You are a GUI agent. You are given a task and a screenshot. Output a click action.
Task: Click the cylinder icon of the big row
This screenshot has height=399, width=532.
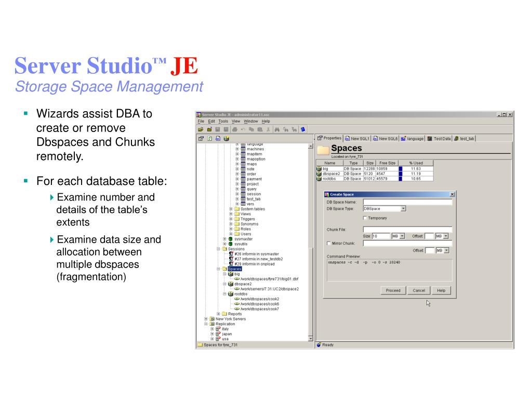319,169
